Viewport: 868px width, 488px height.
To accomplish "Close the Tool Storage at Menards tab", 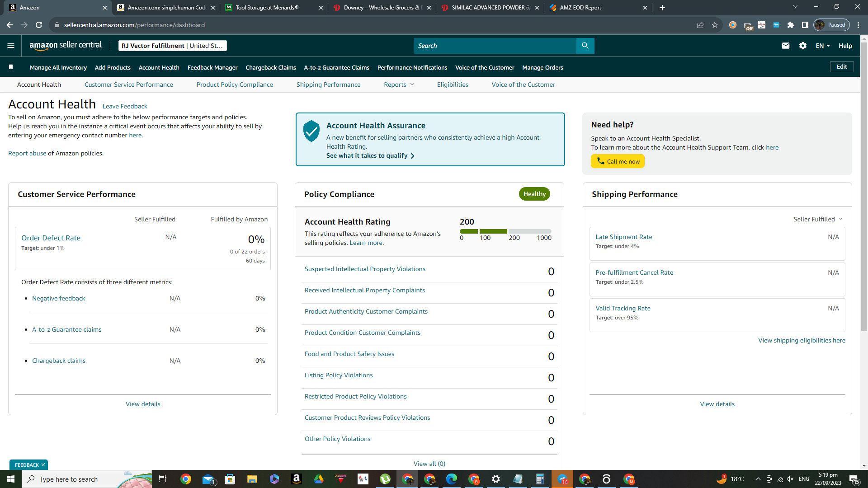I will (321, 8).
